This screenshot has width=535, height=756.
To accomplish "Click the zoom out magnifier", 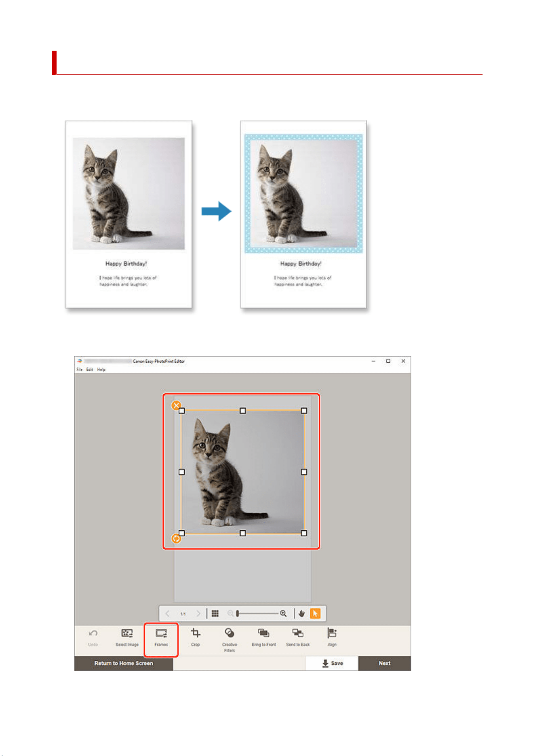I will pyautogui.click(x=230, y=613).
